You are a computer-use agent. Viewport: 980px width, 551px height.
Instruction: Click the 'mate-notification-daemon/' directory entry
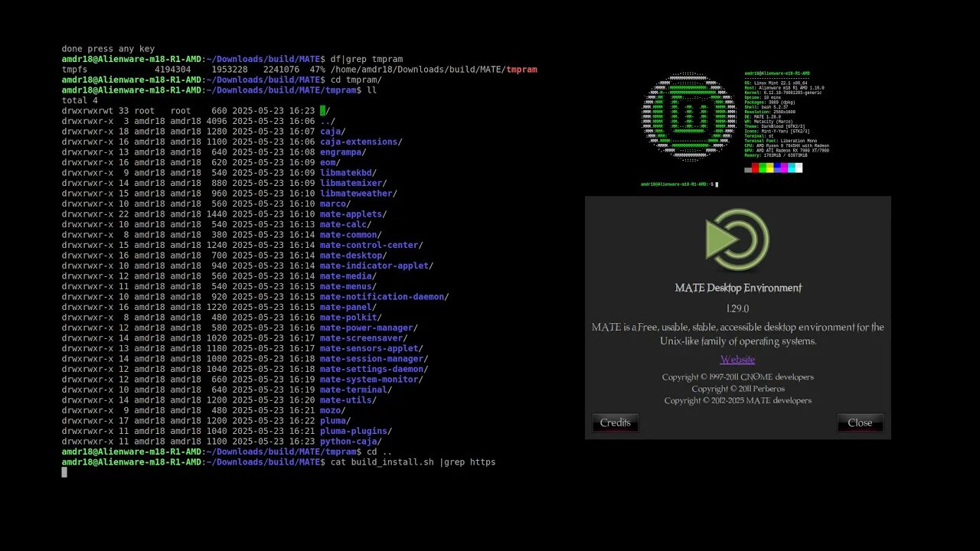tap(384, 297)
